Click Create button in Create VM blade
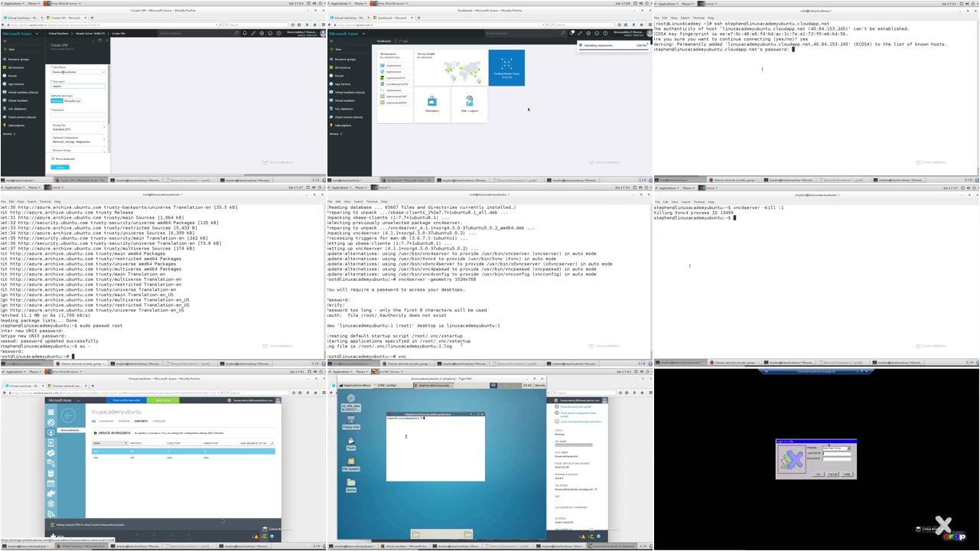The height and width of the screenshot is (551, 980). 60,167
